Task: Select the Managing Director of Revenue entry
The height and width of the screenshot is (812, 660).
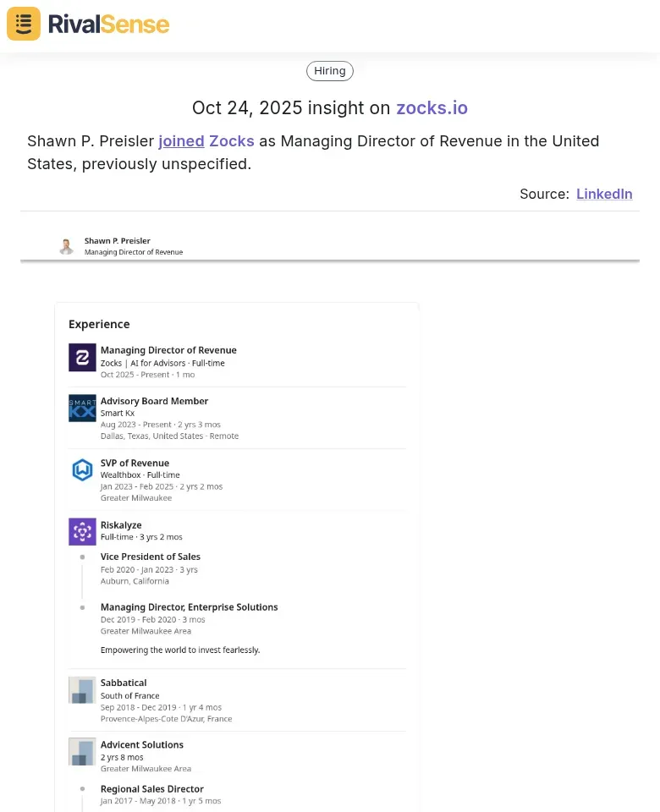Action: tap(168, 350)
